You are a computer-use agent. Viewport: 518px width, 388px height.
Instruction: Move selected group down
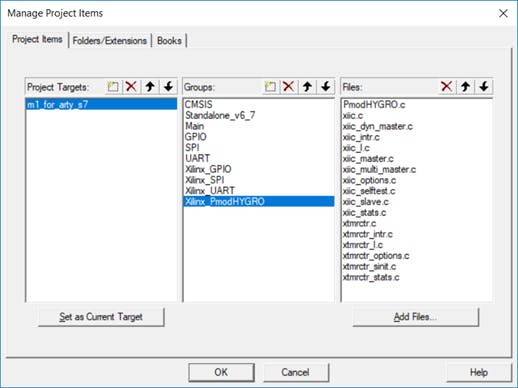pyautogui.click(x=326, y=87)
